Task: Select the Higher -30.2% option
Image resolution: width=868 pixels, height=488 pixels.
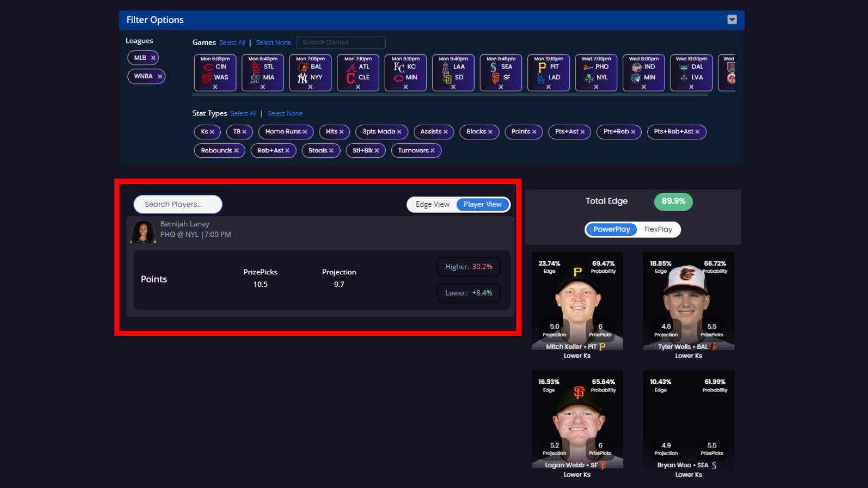Action: point(469,266)
